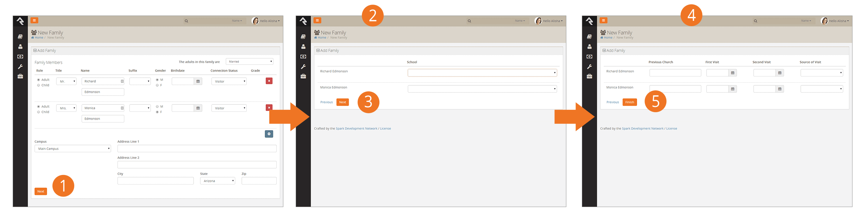Open the money sidebar icon on the Family Members screen

[x=20, y=56]
